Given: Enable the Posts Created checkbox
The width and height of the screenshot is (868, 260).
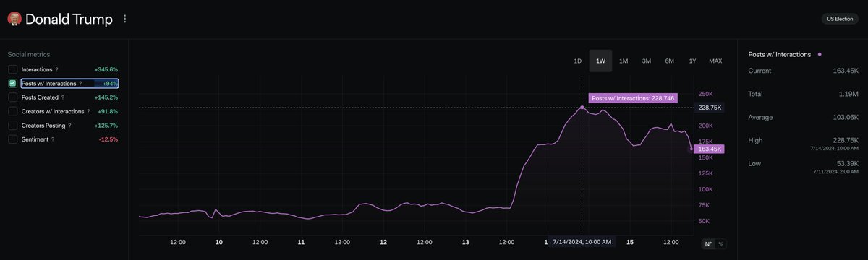Looking at the screenshot, I should pos(12,97).
